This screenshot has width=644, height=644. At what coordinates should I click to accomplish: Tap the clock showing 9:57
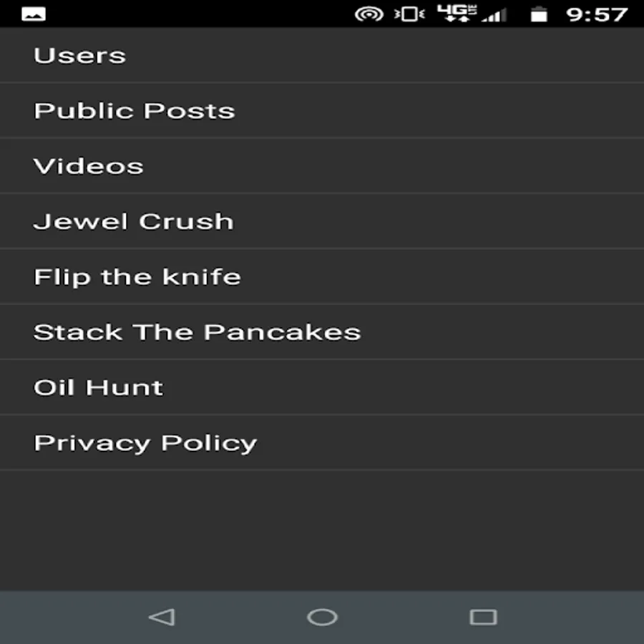597,15
